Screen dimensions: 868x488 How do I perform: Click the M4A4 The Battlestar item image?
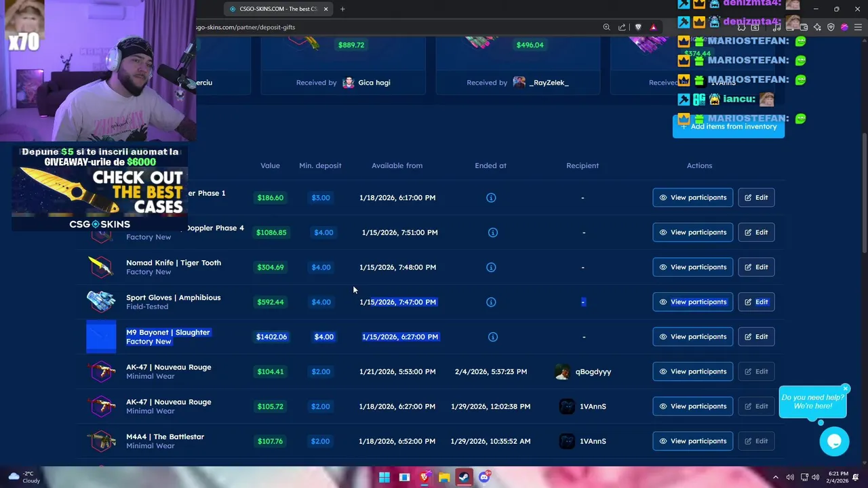[101, 441]
